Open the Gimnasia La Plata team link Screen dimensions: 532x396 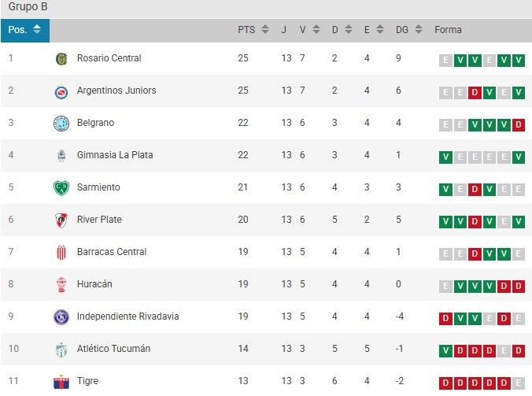coord(115,155)
